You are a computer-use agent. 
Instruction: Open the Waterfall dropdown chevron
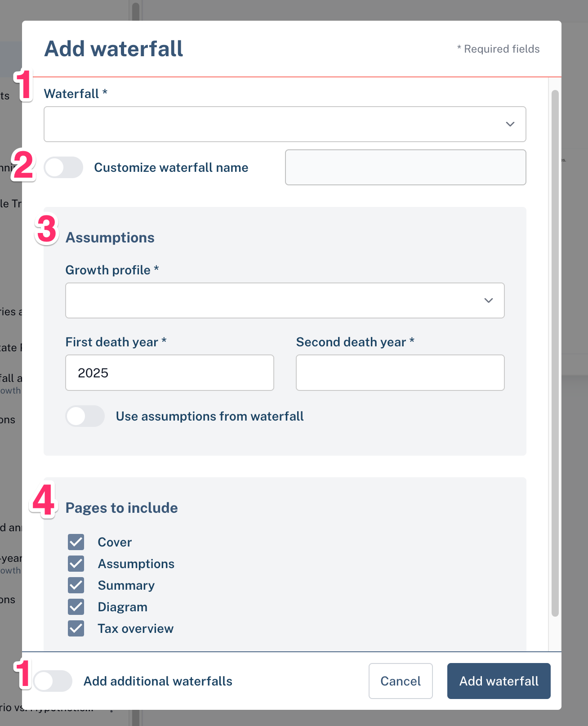coord(510,124)
